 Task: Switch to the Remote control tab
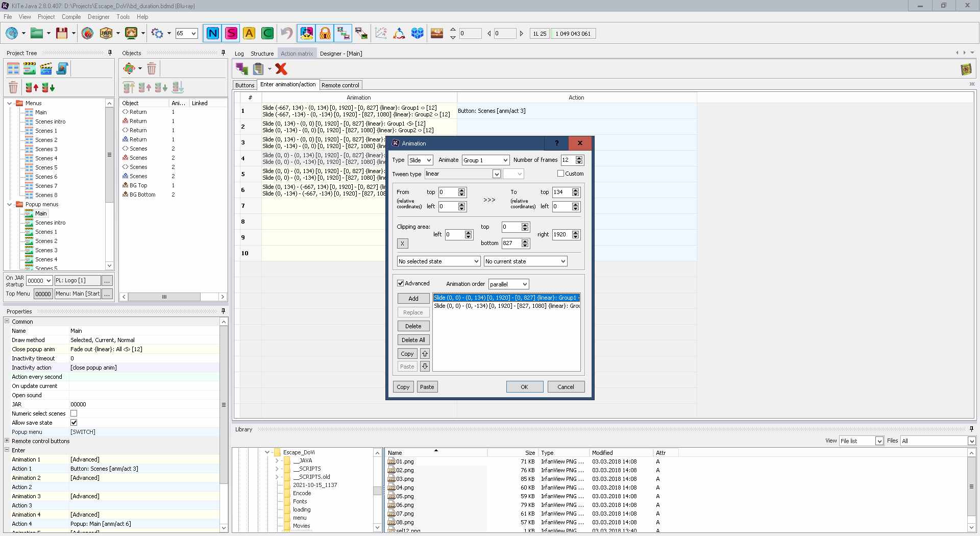tap(340, 85)
